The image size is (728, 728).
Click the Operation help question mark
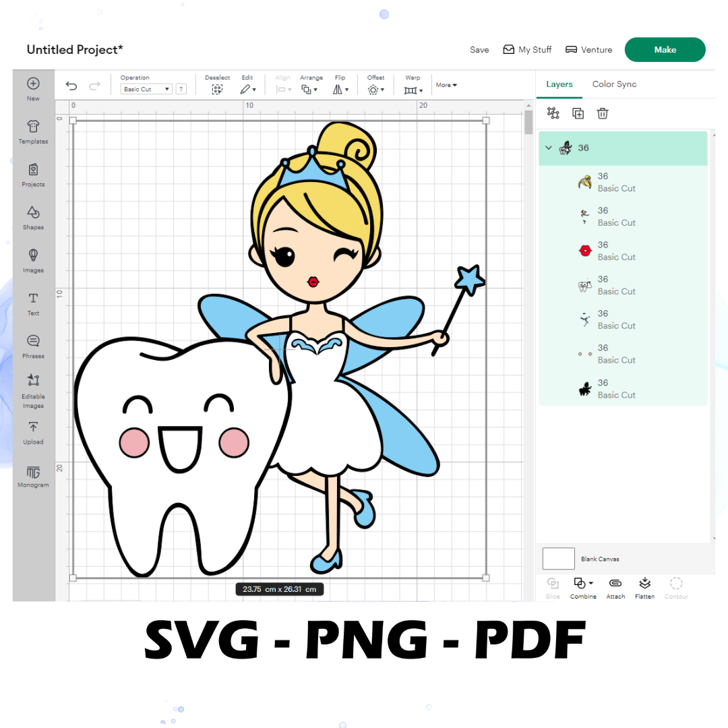click(x=181, y=89)
